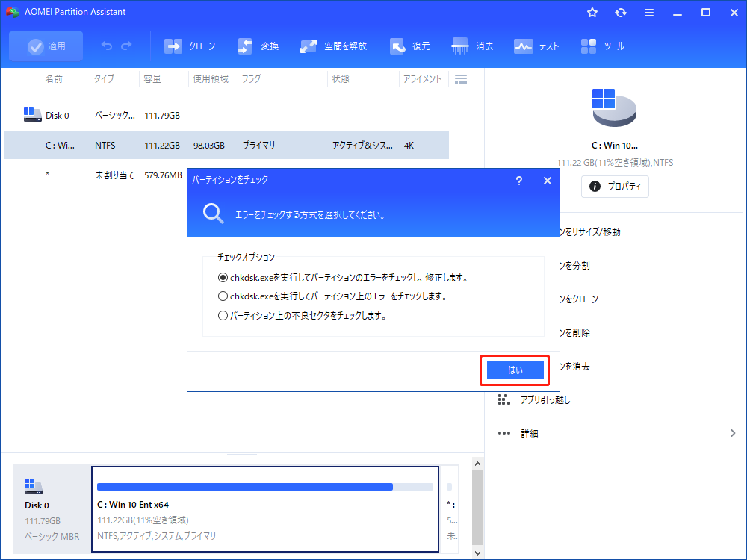Select 不良セクタをチェック bad sector option
The height and width of the screenshot is (560, 747).
point(302,315)
